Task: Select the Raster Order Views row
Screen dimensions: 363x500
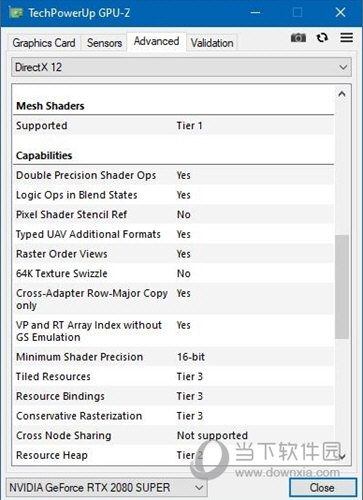Action: tap(173, 254)
